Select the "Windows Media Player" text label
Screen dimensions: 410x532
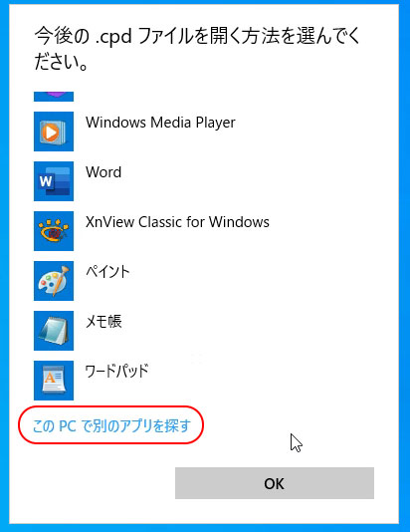click(160, 123)
